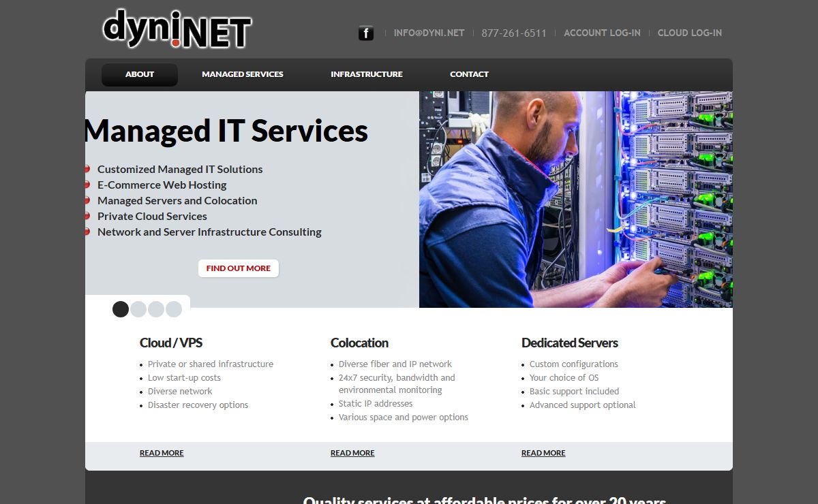The width and height of the screenshot is (818, 504).
Task: Switch to the second carousel slide dot
Action: (x=138, y=309)
